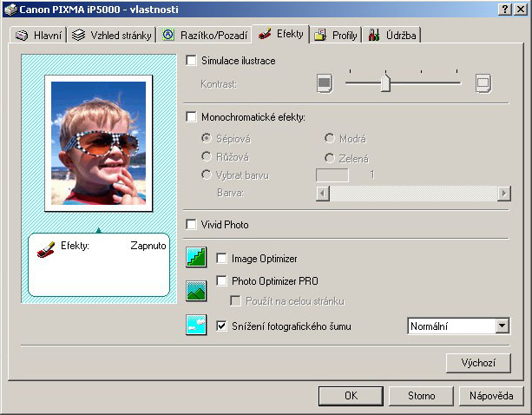
Task: Click the help question mark button in title bar
Action: click(x=503, y=8)
